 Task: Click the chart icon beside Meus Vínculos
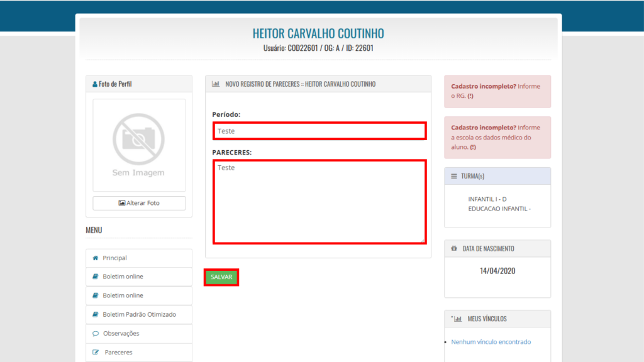click(457, 319)
